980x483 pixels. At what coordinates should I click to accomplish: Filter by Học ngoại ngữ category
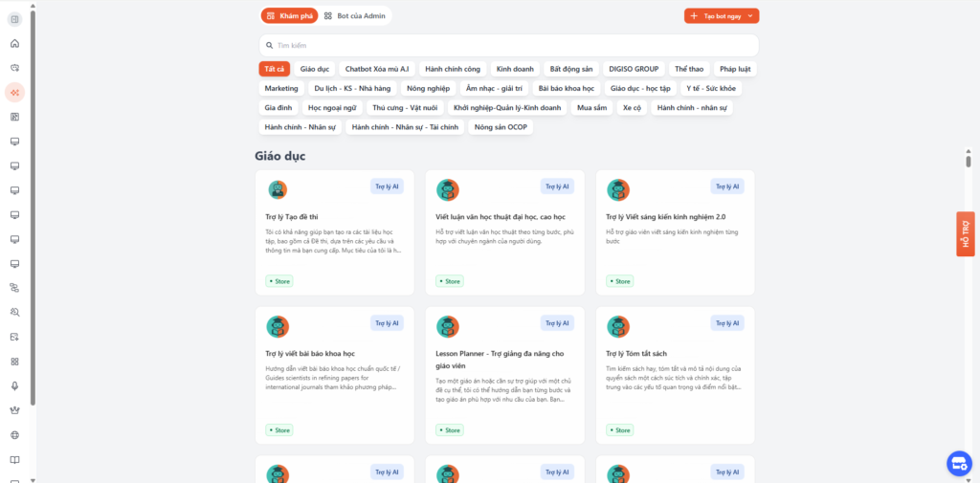(332, 107)
